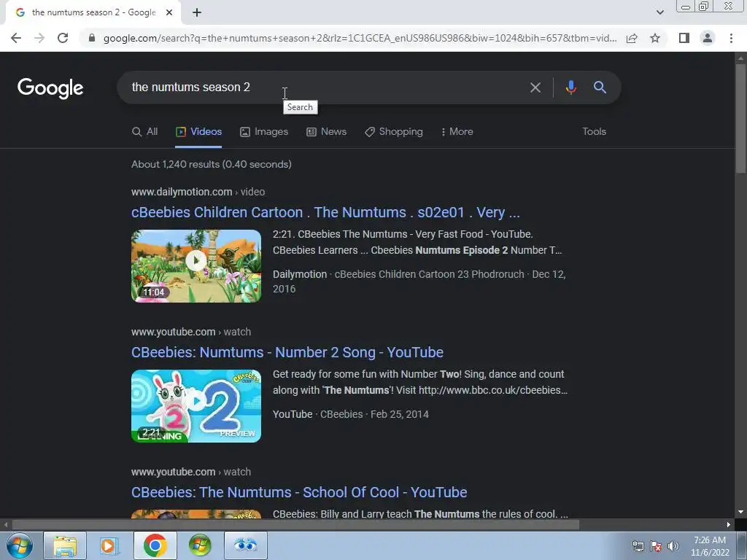747x560 pixels.
Task: Go to Google home via the logo
Action: (50, 88)
